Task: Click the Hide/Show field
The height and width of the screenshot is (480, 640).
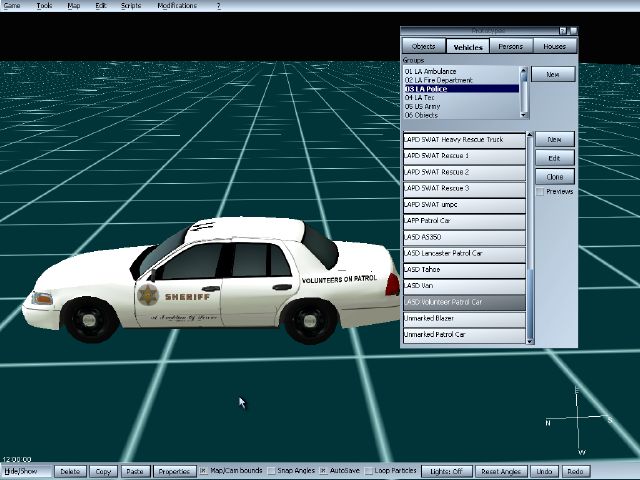Action: click(x=27, y=471)
